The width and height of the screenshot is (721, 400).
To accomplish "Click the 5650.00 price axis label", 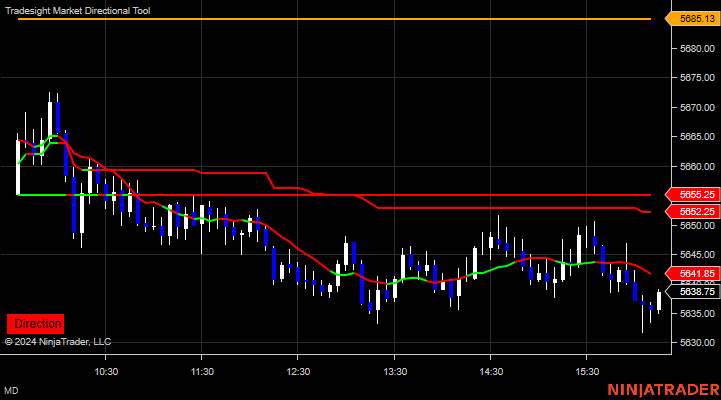I will tap(697, 225).
